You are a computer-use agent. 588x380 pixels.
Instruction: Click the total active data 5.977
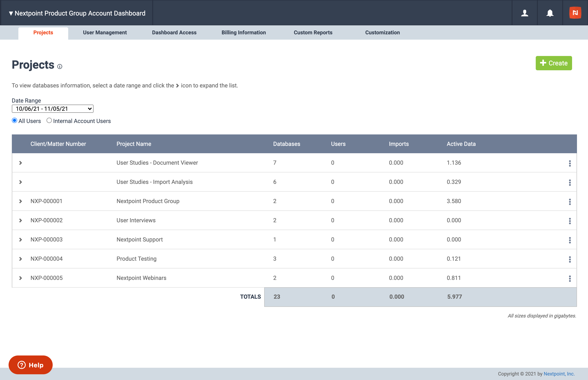tap(455, 297)
